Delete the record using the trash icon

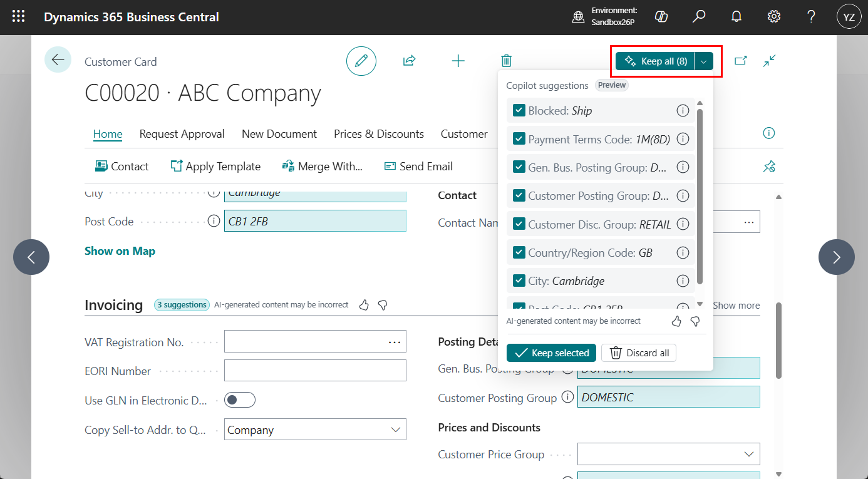coord(506,61)
